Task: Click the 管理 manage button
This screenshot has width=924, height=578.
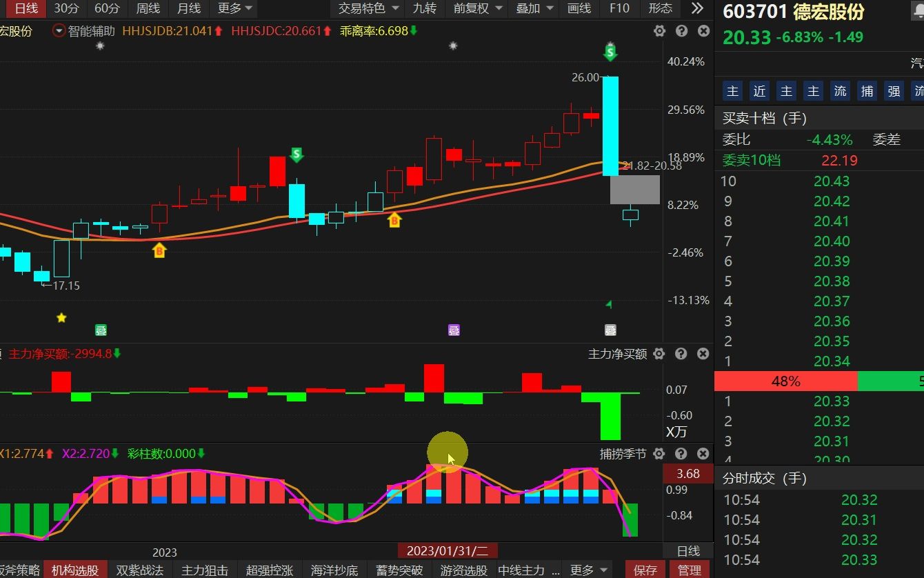Action: click(690, 570)
